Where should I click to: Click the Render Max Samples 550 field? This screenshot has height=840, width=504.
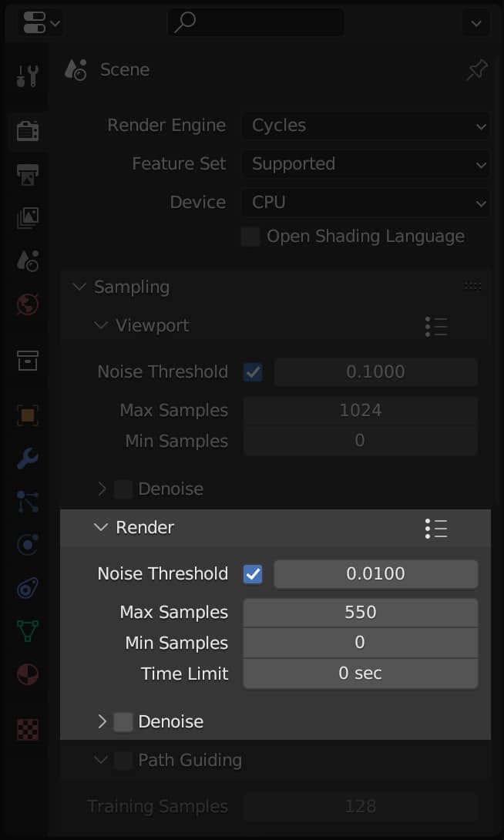361,613
